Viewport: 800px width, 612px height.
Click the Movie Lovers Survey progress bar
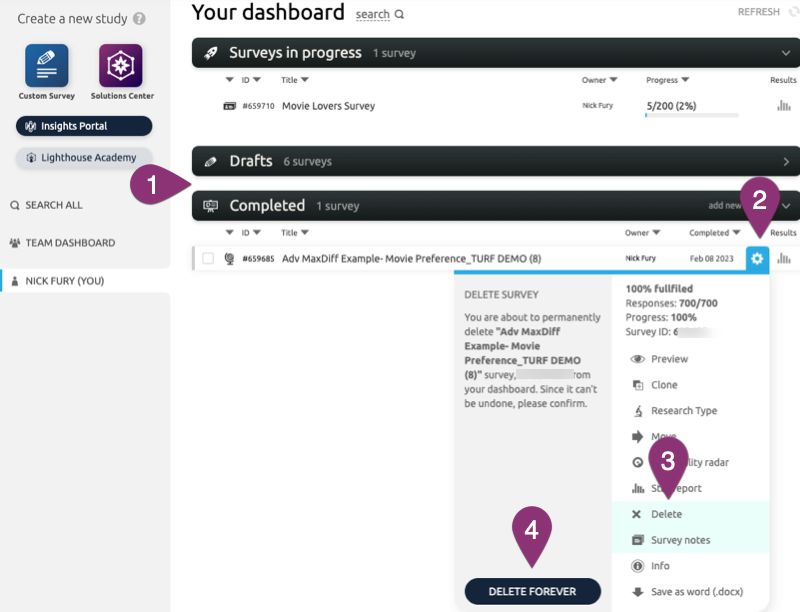tap(692, 115)
